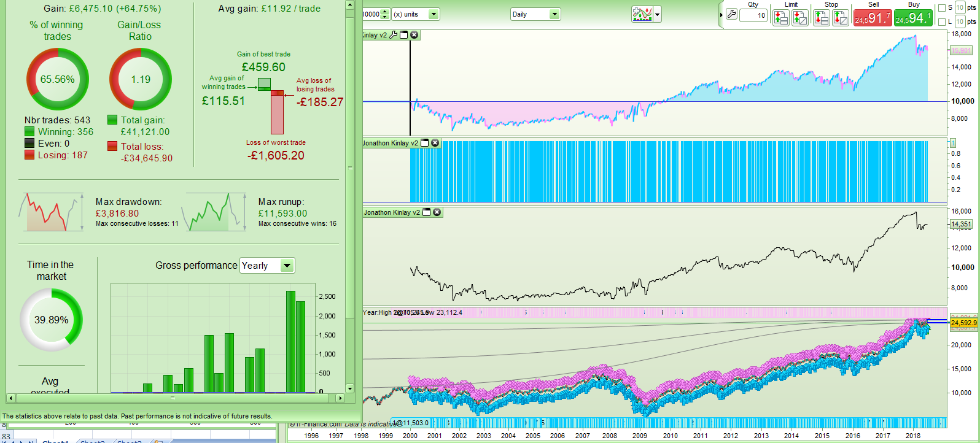Maximize the blue positions histogram panel
The height and width of the screenshot is (443, 980).
tap(424, 143)
